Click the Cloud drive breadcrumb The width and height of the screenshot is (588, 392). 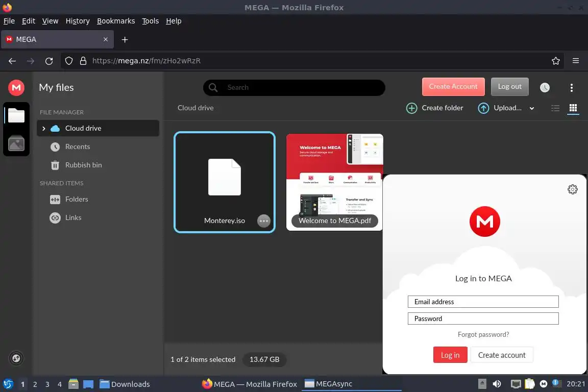tap(195, 108)
